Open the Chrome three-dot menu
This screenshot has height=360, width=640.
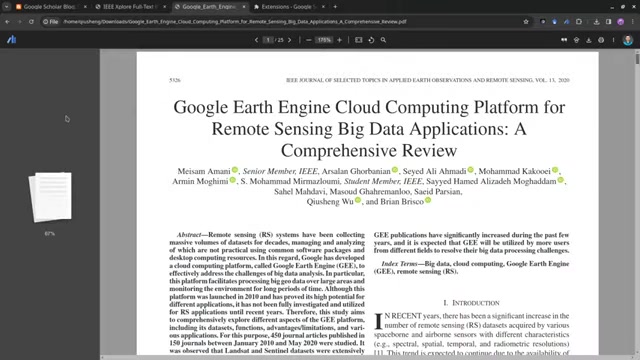click(633, 22)
